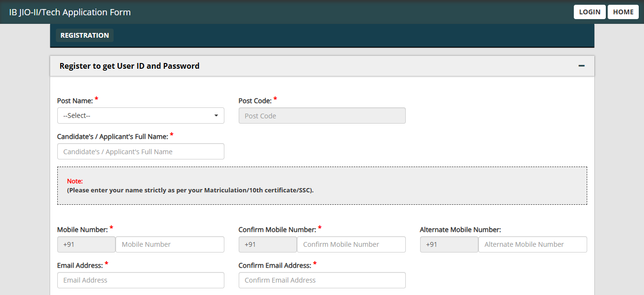
Task: Click the disabled Post Code field
Action: (322, 116)
